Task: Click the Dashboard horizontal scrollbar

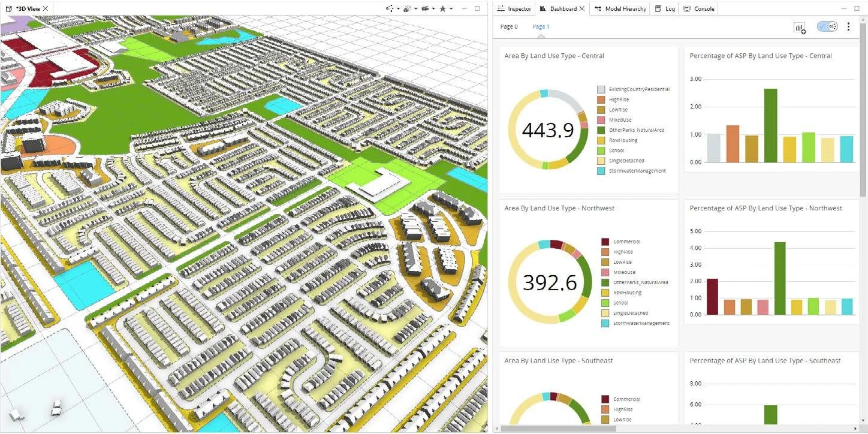Action: pyautogui.click(x=557, y=429)
